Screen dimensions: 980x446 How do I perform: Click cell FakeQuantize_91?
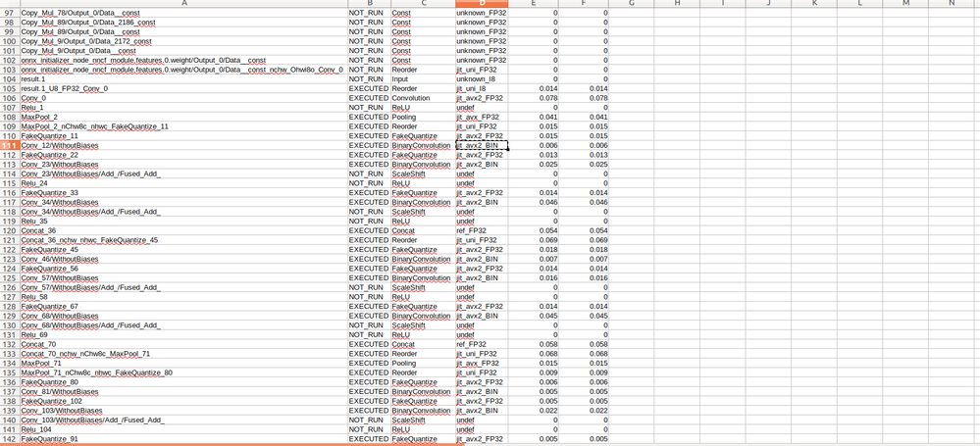183,439
